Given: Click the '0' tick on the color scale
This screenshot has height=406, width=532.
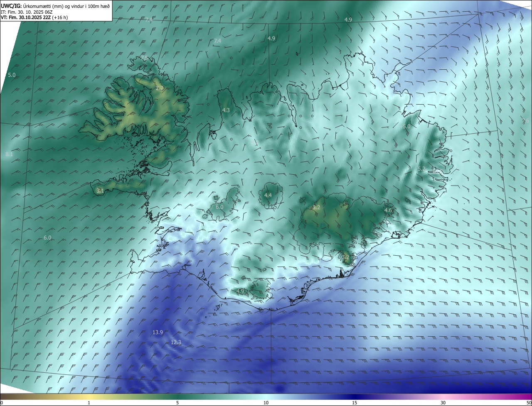Looking at the screenshot, I should [2, 403].
